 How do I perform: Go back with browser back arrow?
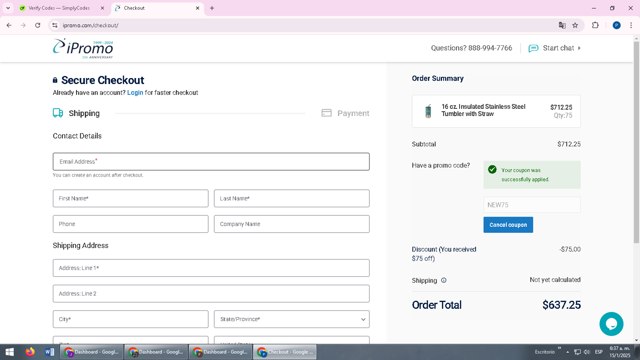coord(9,25)
